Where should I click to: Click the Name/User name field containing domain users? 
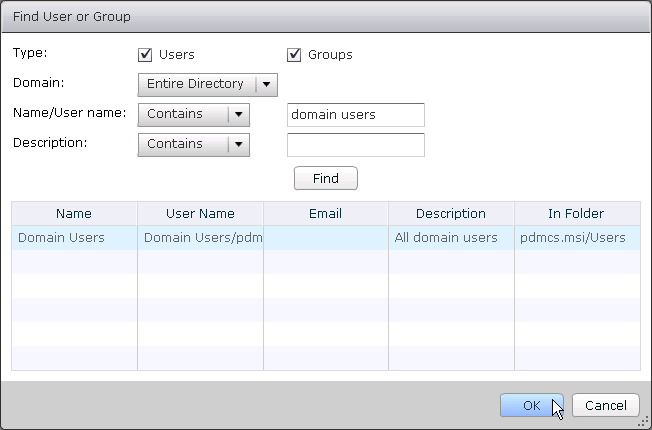pos(356,115)
